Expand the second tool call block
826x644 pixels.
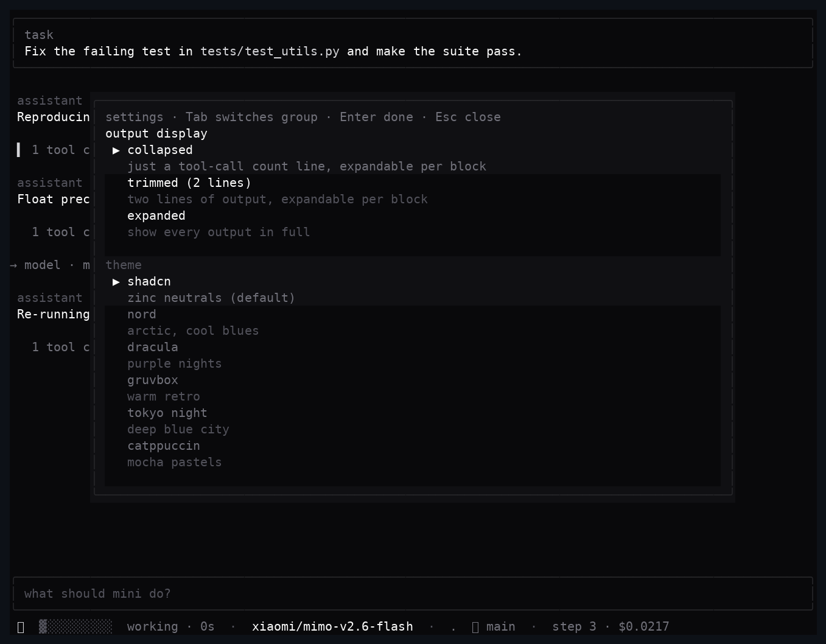click(x=60, y=232)
